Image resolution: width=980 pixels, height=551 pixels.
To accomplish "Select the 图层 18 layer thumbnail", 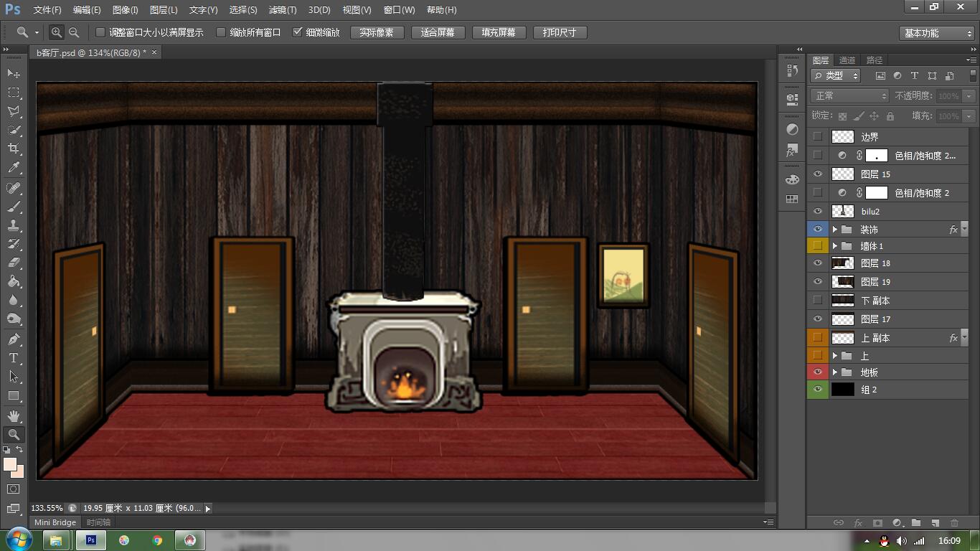I will [842, 263].
